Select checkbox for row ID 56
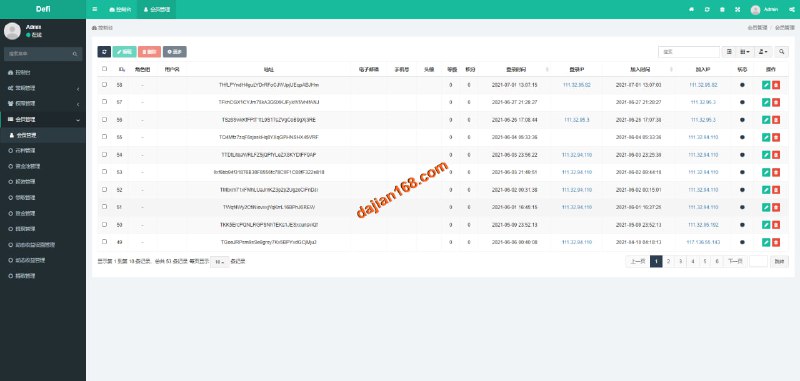 coord(105,119)
